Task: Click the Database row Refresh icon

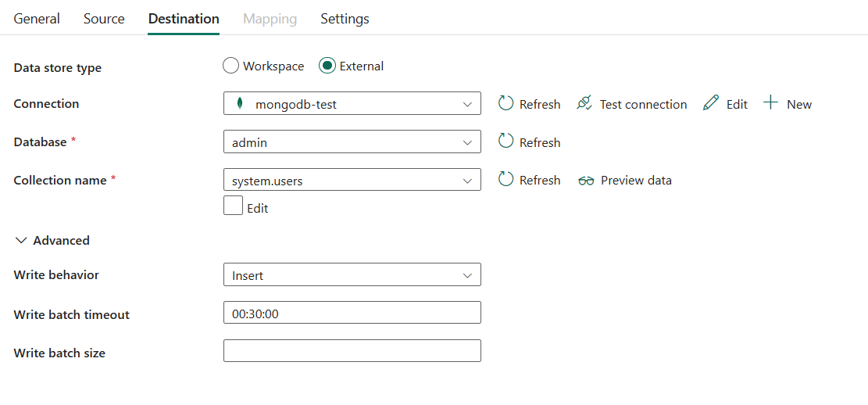Action: (506, 142)
